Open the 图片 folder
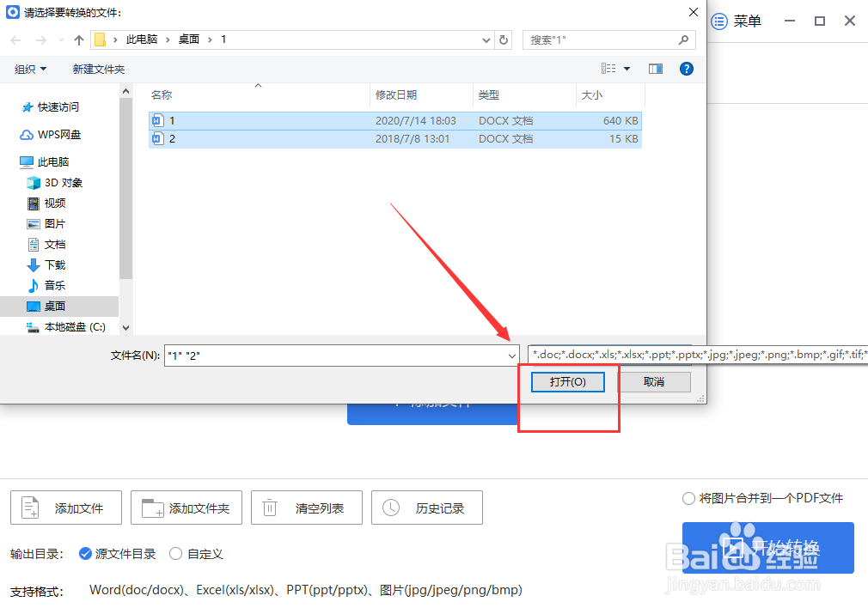Screen dimensions: 868x614 tap(46, 224)
